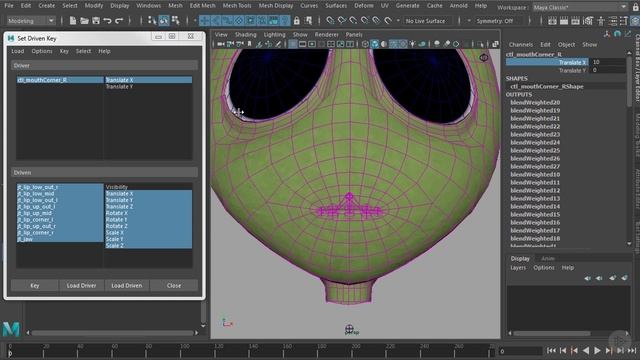This screenshot has height=360, width=640.
Task: Toggle the Channel Box panel icon
Action: coord(635,21)
